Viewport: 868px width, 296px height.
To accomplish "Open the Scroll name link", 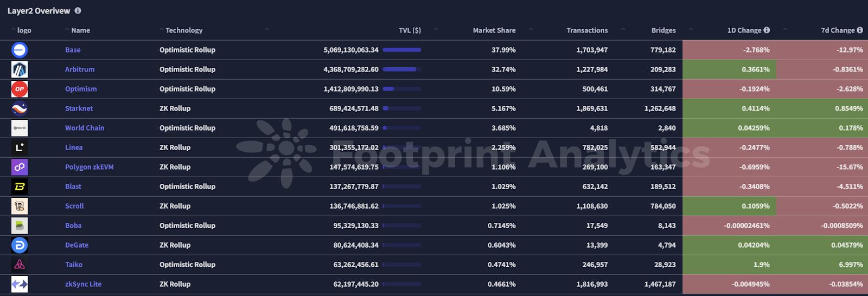I will tap(74, 206).
